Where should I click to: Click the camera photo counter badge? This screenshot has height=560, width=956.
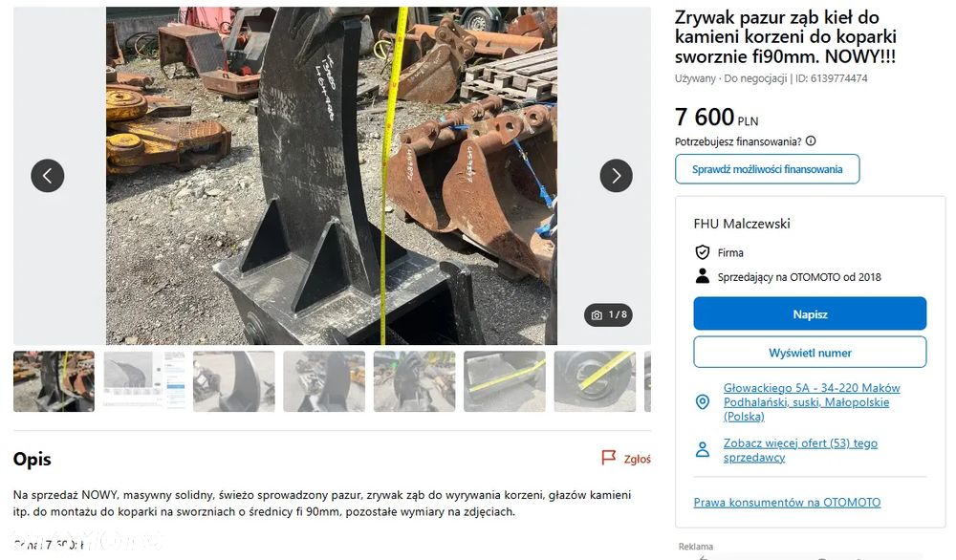[608, 315]
